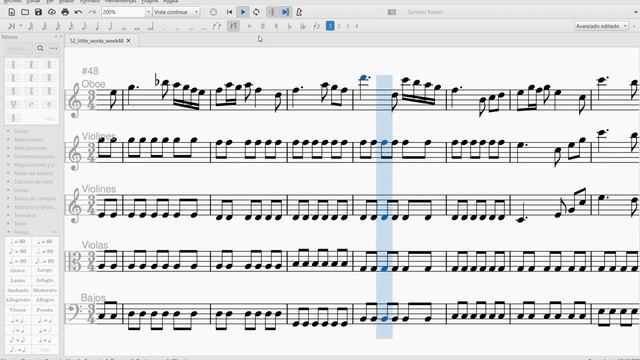
Task: Switch to voice 1
Action: pyautogui.click(x=330, y=26)
